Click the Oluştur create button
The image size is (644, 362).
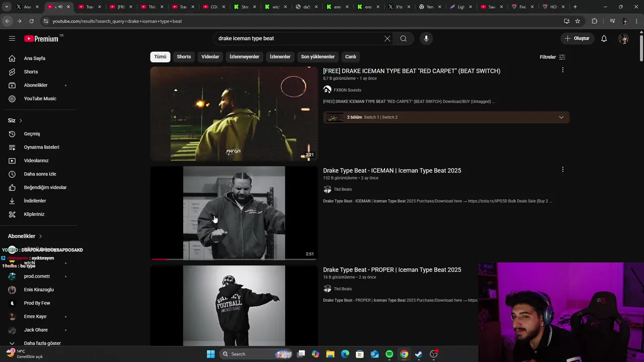tap(577, 38)
